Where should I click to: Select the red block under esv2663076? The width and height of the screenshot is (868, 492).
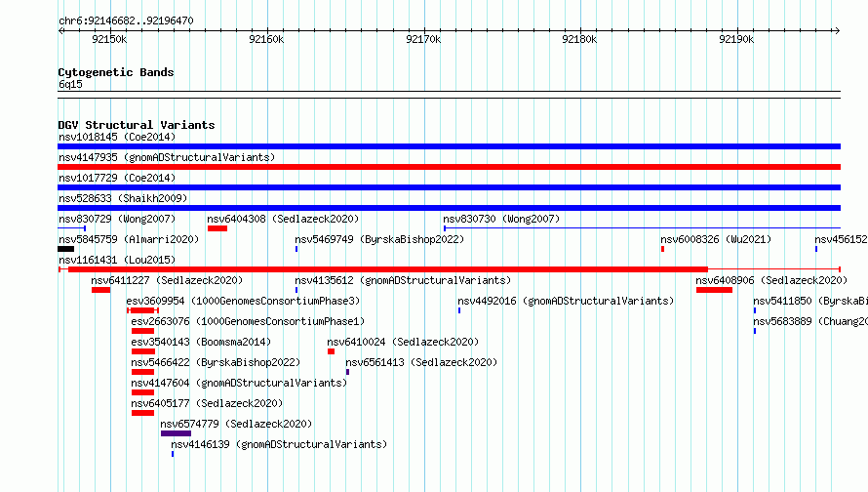click(142, 331)
